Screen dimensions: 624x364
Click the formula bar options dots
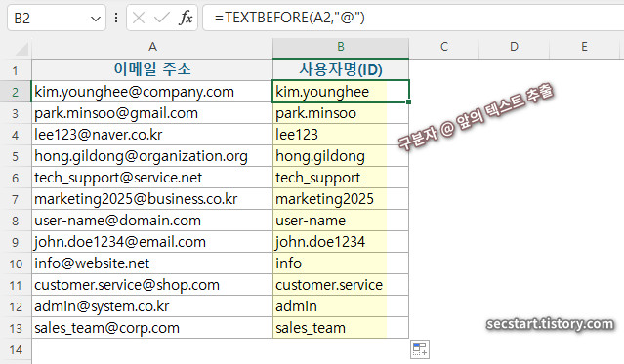tap(116, 18)
